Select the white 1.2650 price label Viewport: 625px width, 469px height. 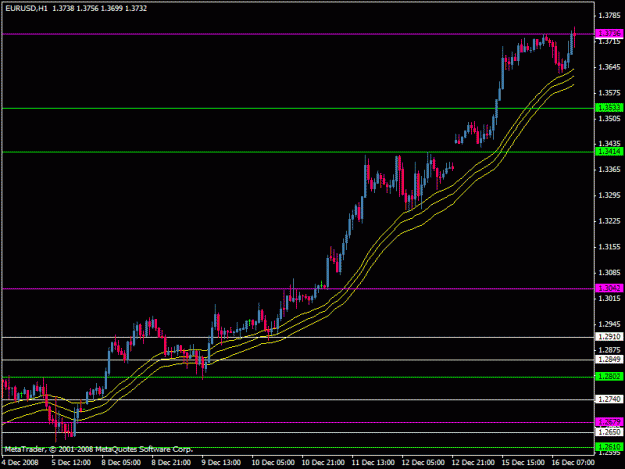click(x=609, y=432)
